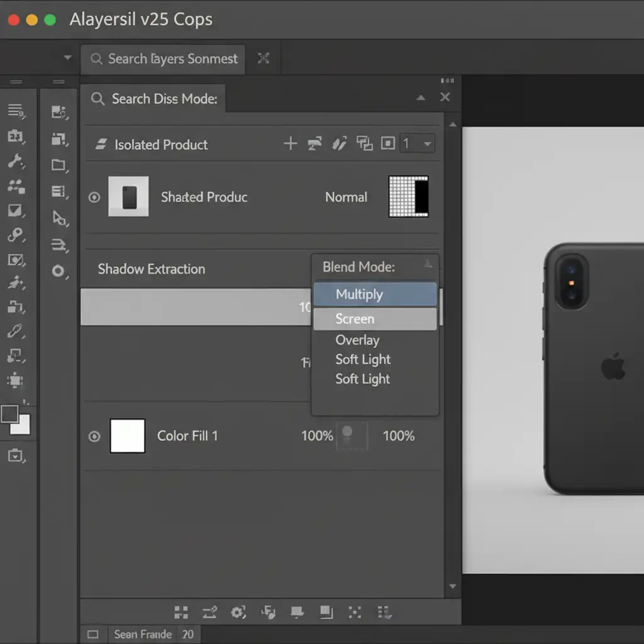This screenshot has height=644, width=644.
Task: Click the brush icon in Isolated Product row
Action: click(339, 144)
